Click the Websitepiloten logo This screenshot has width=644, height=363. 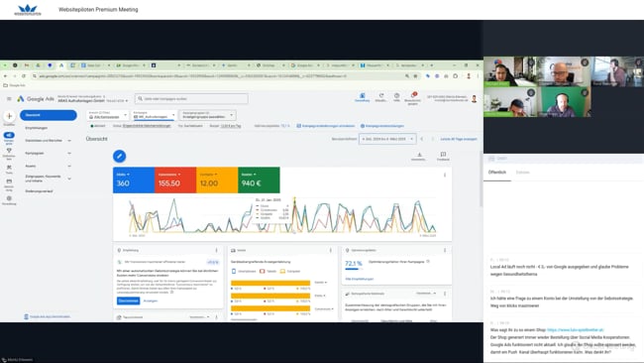coord(28,10)
